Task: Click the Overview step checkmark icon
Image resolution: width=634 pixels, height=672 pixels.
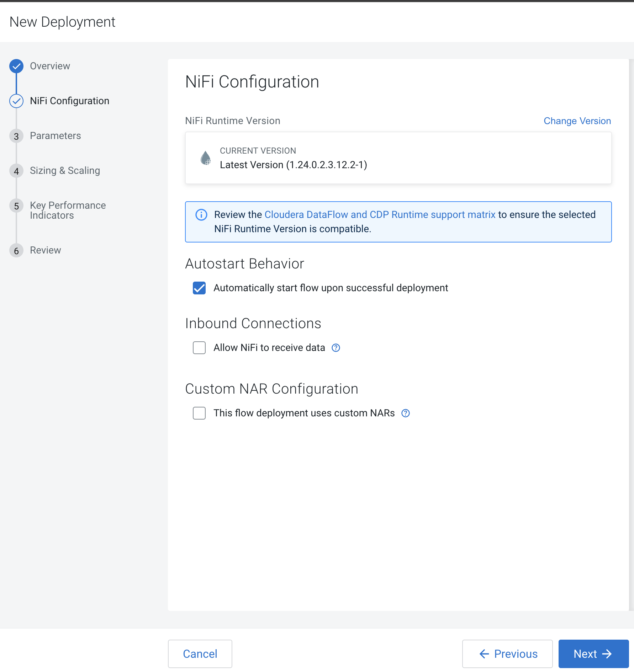Action: pyautogui.click(x=16, y=66)
